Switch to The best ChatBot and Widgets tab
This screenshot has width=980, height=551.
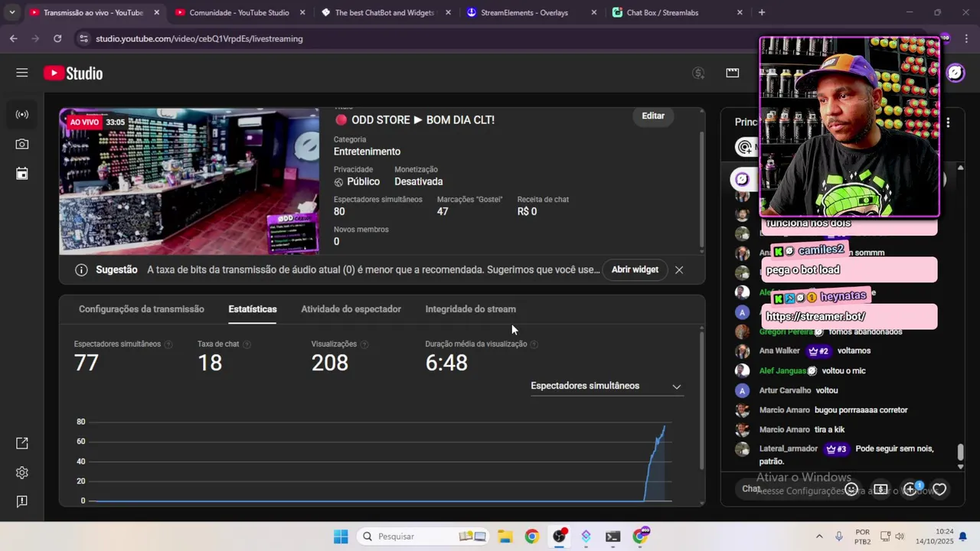[385, 12]
